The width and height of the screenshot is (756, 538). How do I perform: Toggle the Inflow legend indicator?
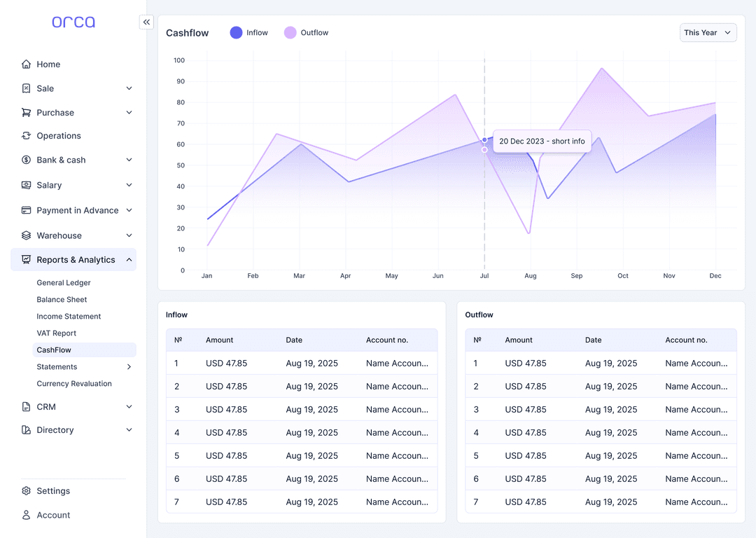(x=234, y=32)
